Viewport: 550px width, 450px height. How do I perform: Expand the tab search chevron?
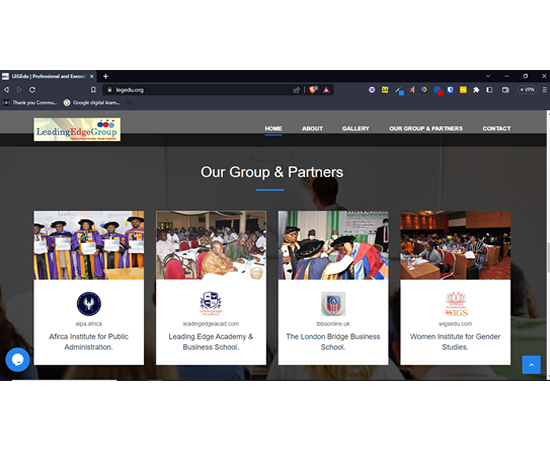[488, 76]
